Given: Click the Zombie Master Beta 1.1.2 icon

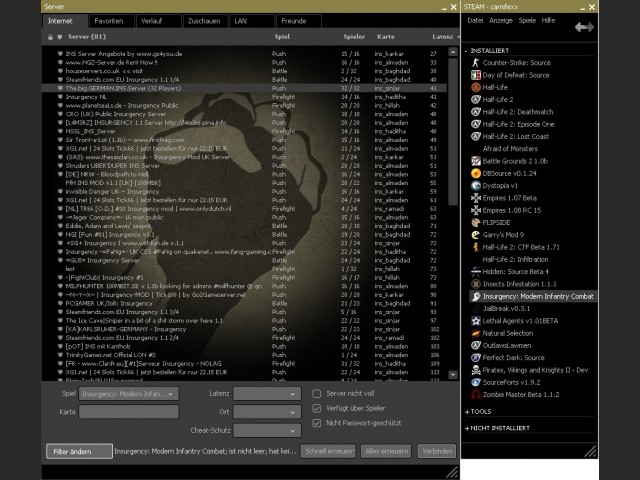Looking at the screenshot, I should [476, 394].
